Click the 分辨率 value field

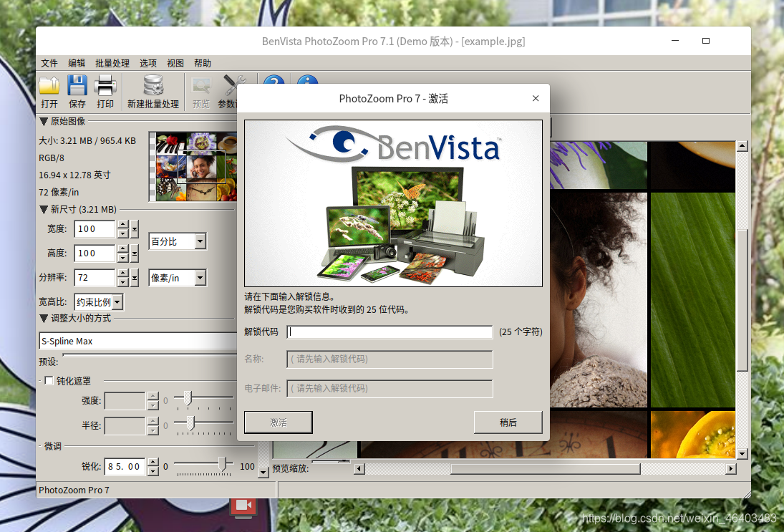click(95, 278)
